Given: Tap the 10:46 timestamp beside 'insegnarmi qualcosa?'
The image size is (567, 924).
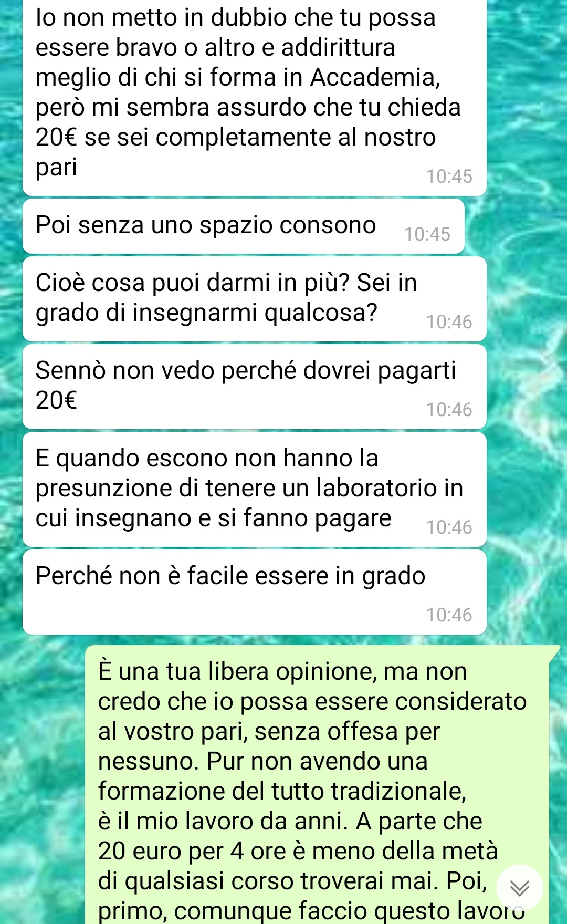Looking at the screenshot, I should [449, 322].
